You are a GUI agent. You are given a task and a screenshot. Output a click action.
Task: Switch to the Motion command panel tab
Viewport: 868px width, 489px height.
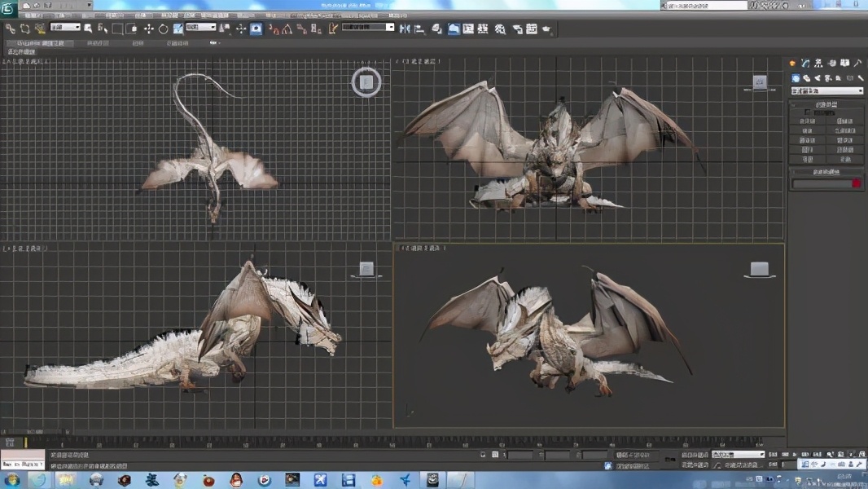click(832, 63)
